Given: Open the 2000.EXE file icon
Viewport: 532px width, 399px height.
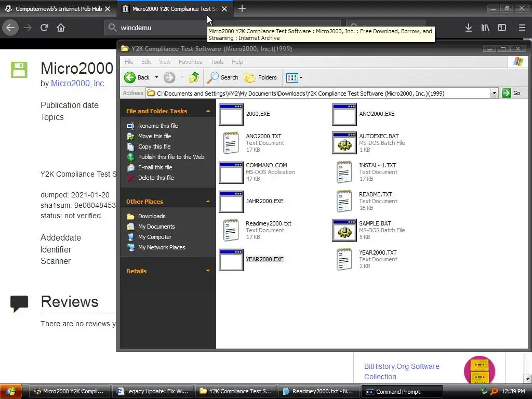Looking at the screenshot, I should tap(231, 114).
